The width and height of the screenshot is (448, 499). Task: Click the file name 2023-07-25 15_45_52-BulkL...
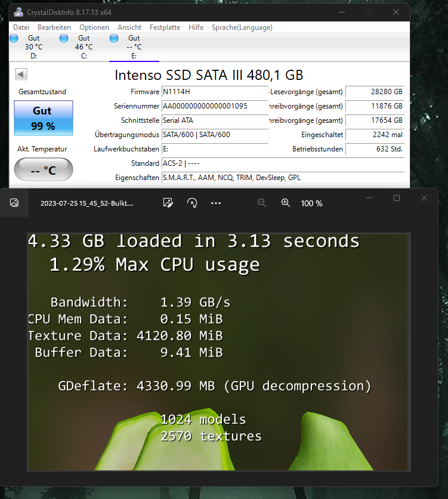[x=87, y=203]
